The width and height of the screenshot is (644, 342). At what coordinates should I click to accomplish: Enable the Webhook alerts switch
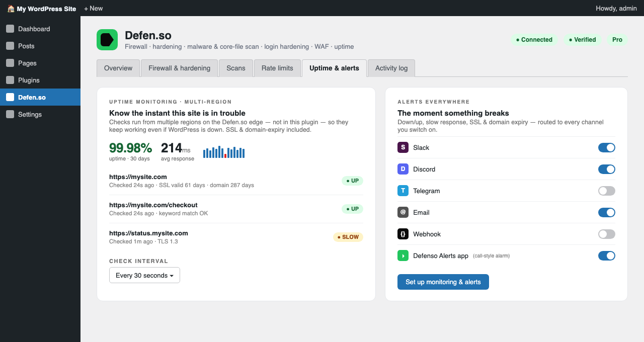pyautogui.click(x=607, y=234)
